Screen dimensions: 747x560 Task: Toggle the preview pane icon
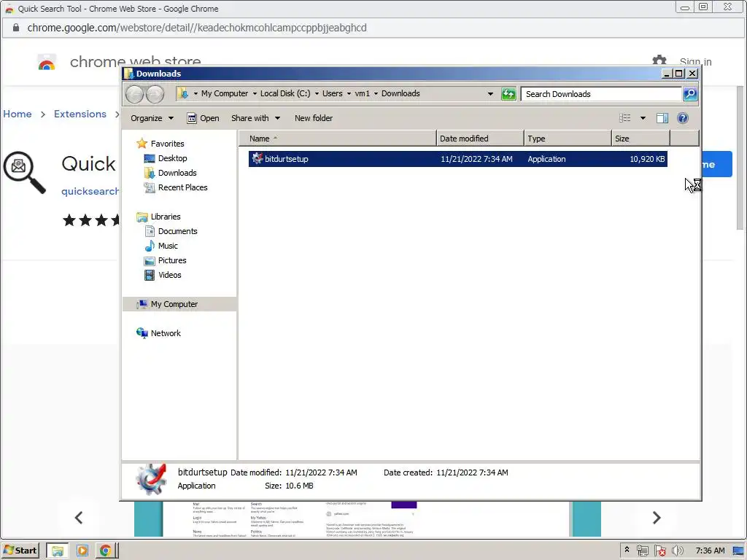662,118
